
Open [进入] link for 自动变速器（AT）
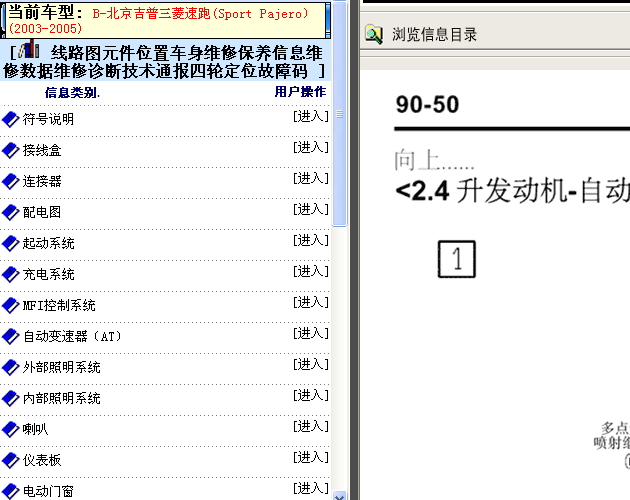(311, 333)
